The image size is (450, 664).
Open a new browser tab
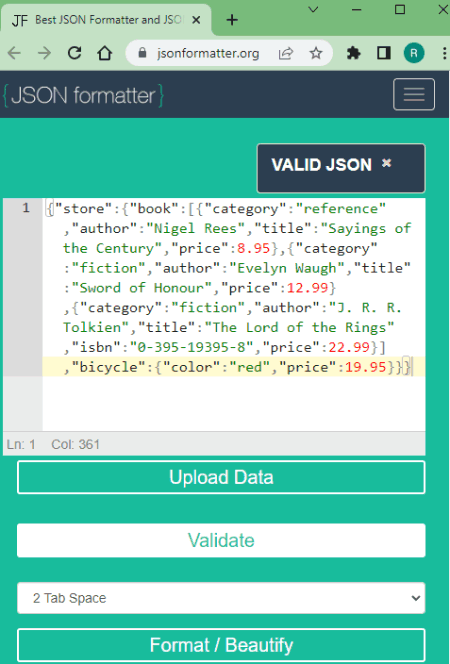[232, 20]
